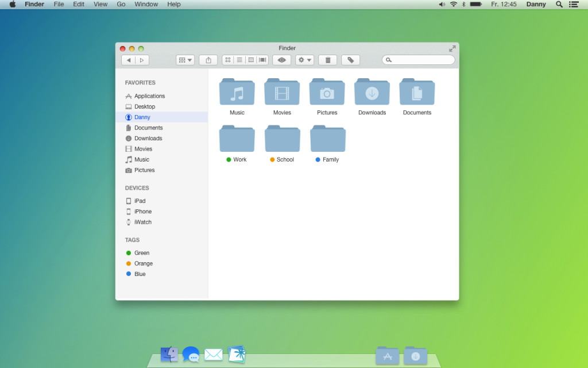Click the Share icon in the toolbar

pos(208,60)
